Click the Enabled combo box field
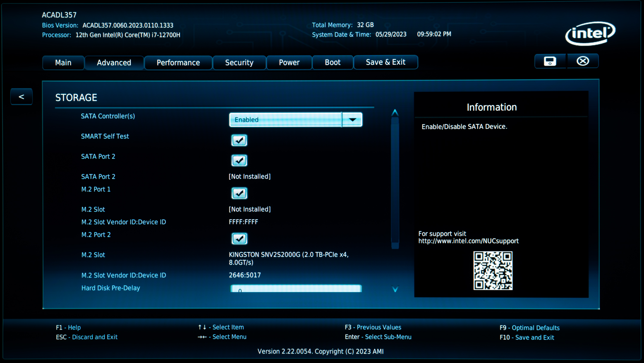 285,120
